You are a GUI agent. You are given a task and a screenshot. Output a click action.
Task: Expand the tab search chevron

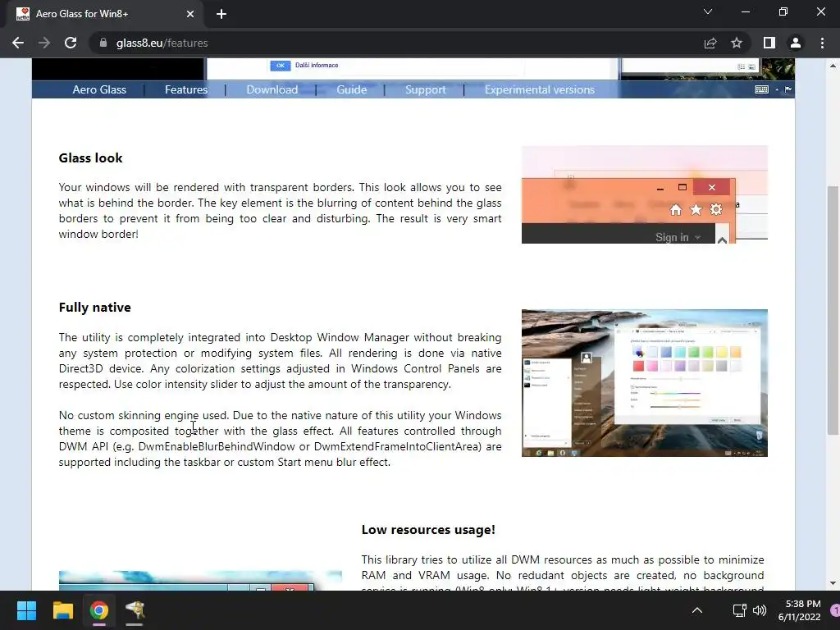(708, 11)
